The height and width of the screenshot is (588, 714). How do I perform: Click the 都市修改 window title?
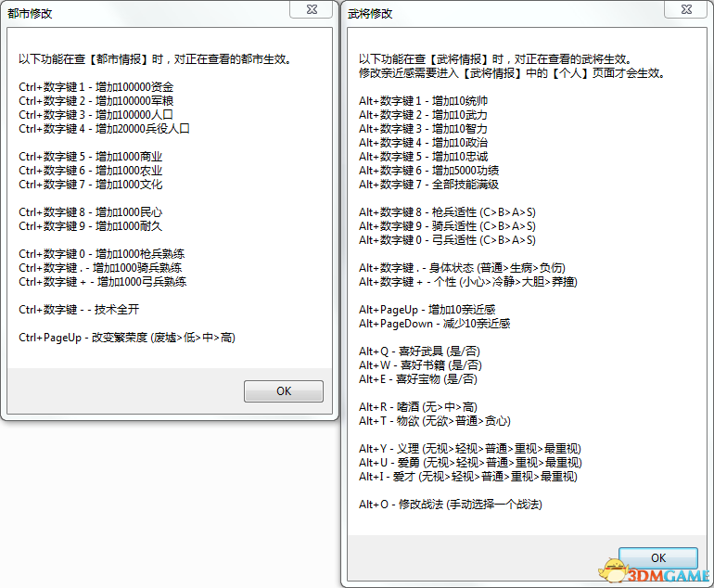pos(30,14)
